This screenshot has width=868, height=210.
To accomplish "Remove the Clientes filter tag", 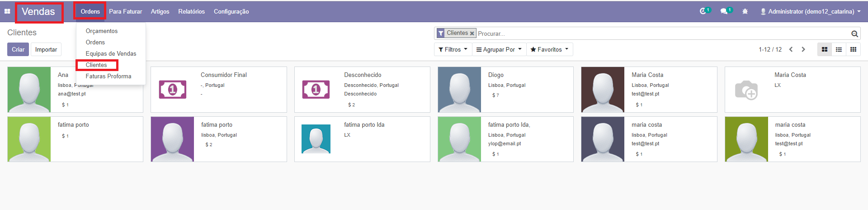I will (472, 33).
